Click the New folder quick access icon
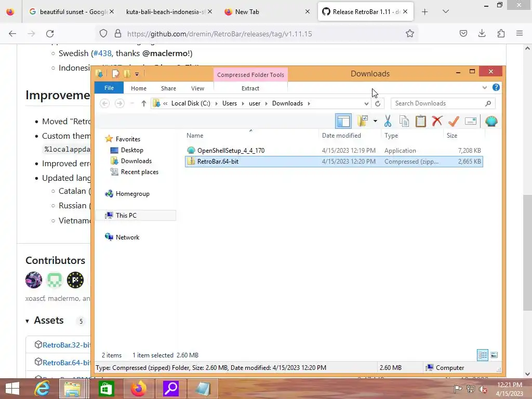This screenshot has width=532, height=399. pos(127,74)
